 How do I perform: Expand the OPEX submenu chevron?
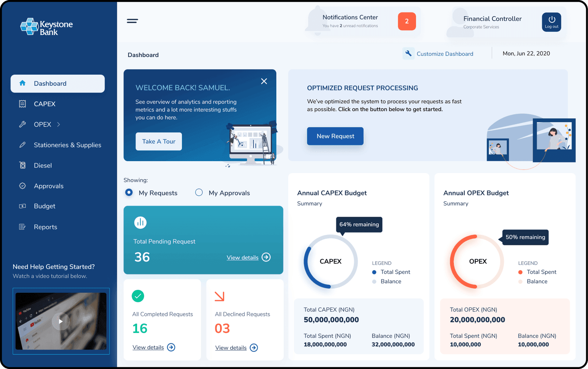coord(58,124)
